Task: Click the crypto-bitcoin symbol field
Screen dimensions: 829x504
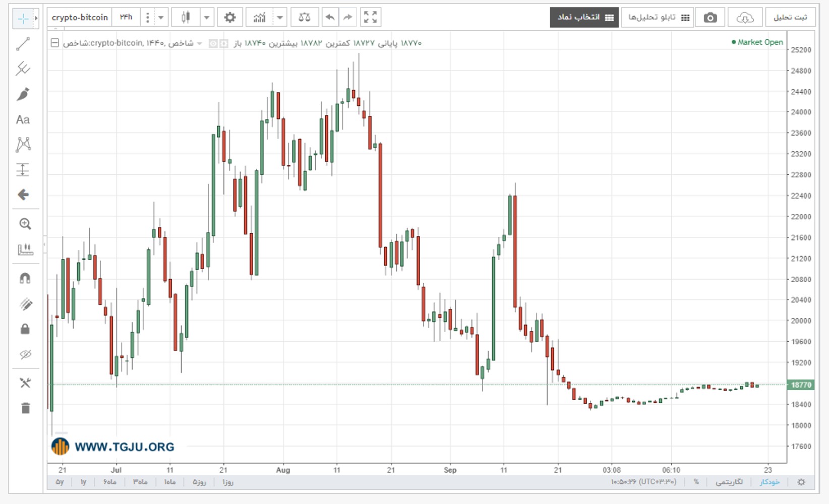Action: tap(80, 17)
